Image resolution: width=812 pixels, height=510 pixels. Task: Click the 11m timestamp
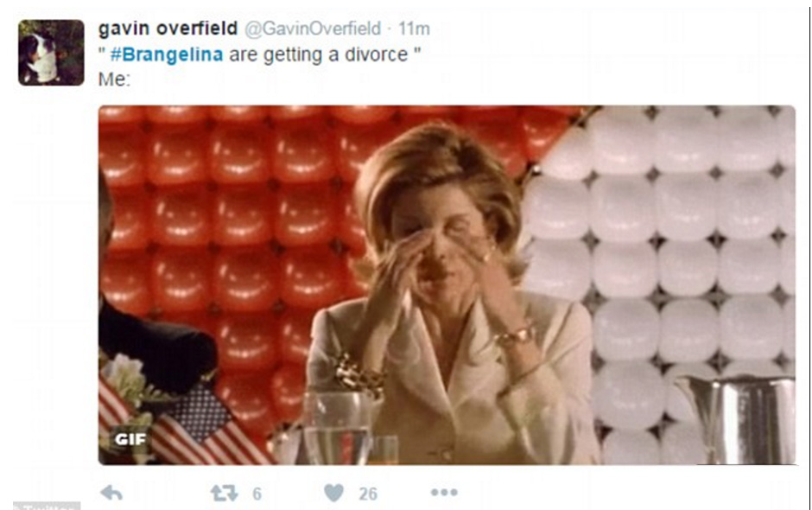tap(414, 29)
